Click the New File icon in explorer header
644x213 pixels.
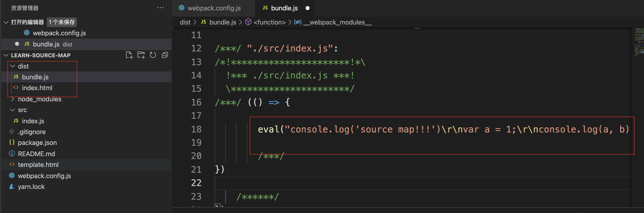tap(129, 55)
